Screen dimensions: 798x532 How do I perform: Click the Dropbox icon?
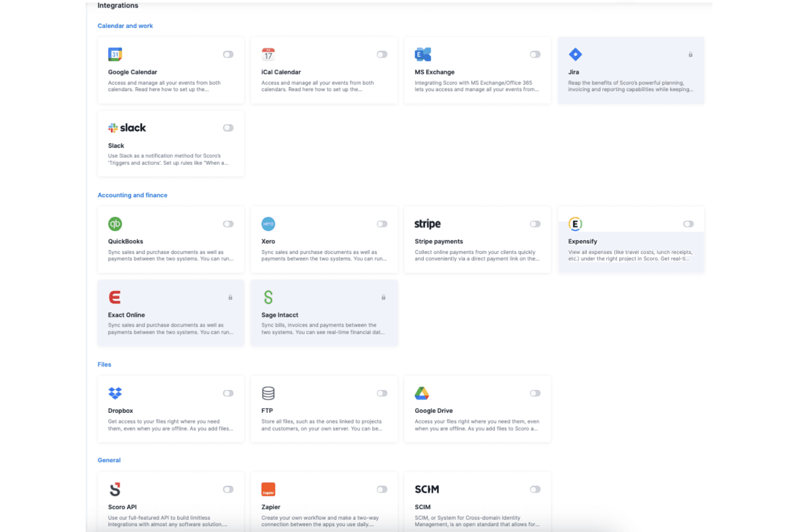tap(115, 393)
